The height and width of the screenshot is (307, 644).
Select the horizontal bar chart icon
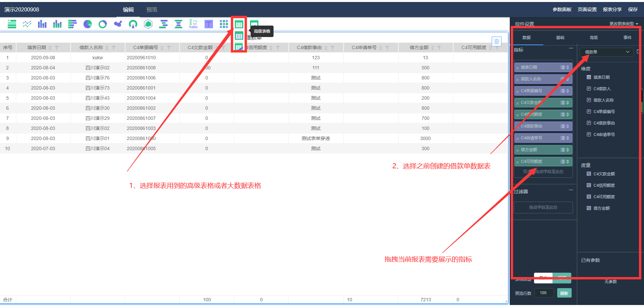(x=72, y=24)
